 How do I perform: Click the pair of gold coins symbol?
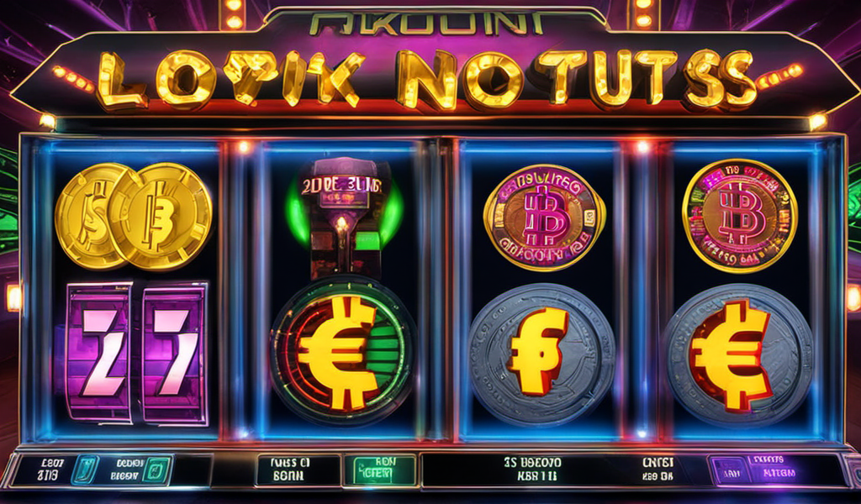[134, 217]
